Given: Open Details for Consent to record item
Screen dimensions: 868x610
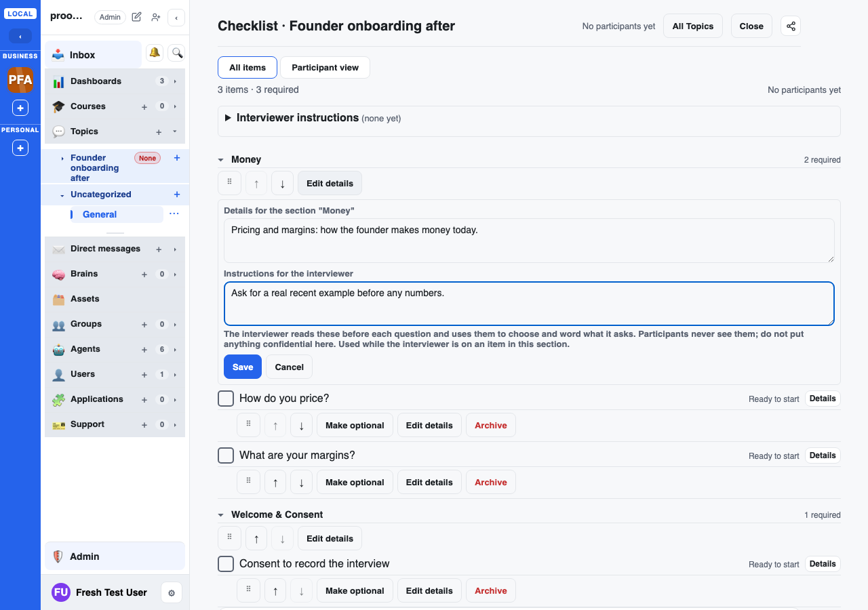Looking at the screenshot, I should [x=823, y=564].
